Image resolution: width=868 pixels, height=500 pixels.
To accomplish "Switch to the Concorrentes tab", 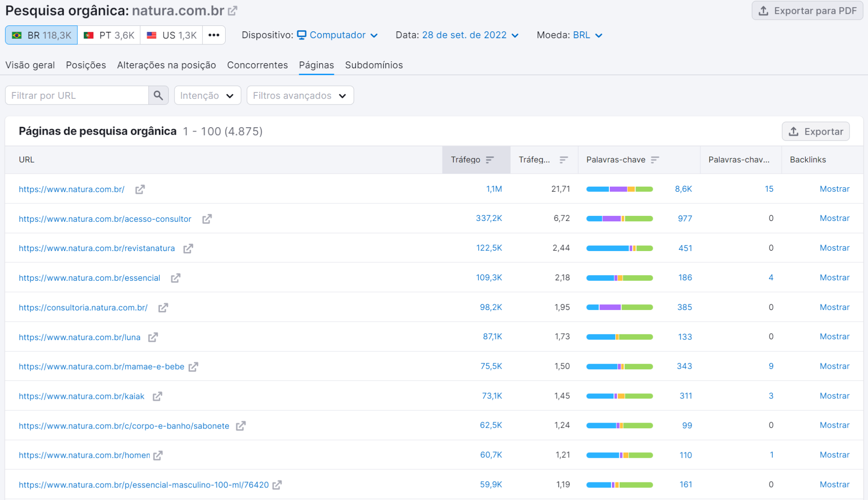I will (257, 65).
